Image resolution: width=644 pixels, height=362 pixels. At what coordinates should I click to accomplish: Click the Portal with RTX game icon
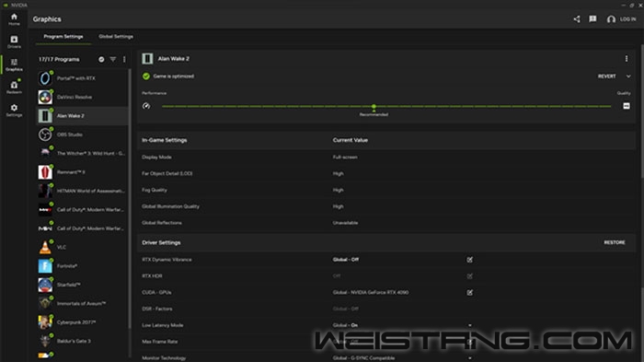click(45, 78)
